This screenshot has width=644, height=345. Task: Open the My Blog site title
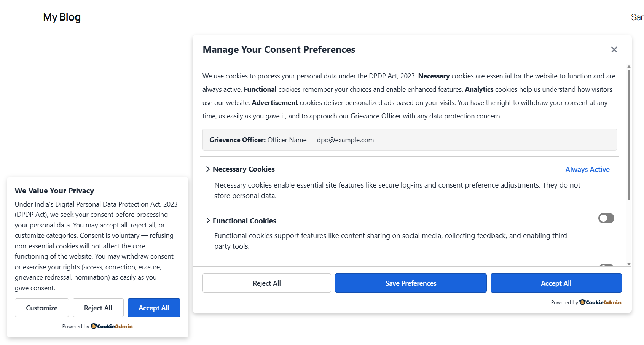[62, 17]
